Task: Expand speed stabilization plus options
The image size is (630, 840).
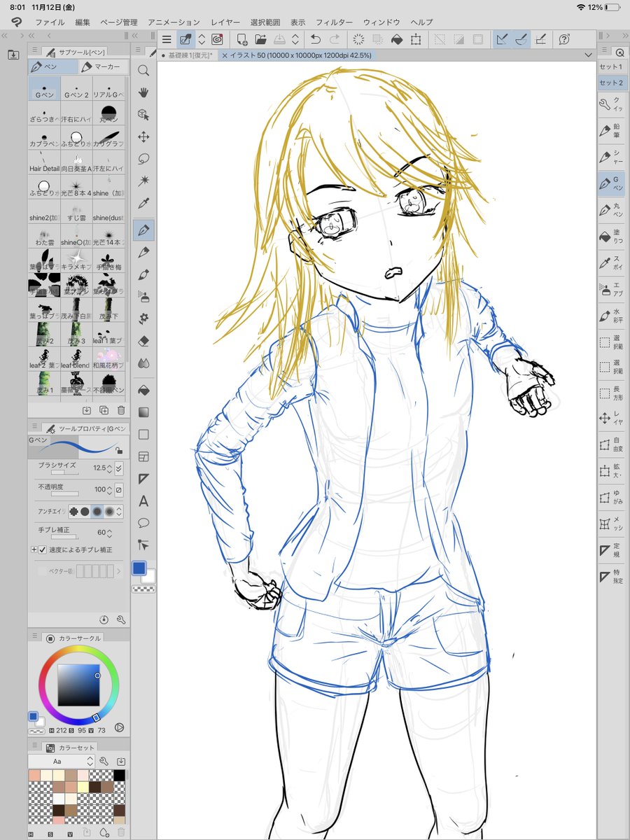Action: pos(34,549)
